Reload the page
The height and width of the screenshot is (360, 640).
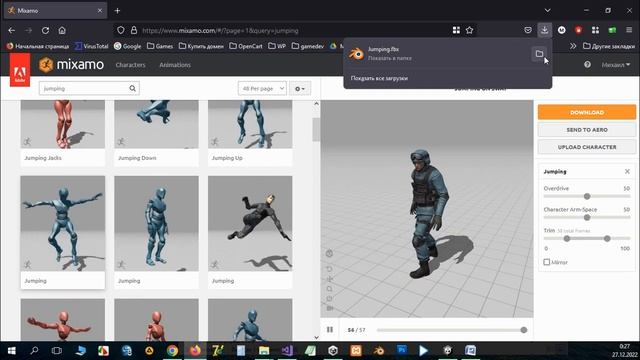tap(45, 31)
